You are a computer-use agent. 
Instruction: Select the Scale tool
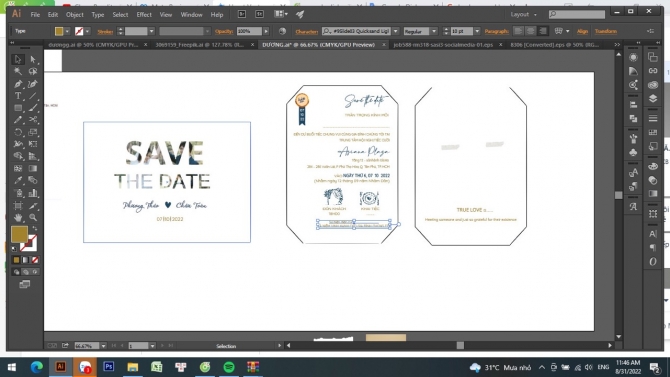click(33, 132)
